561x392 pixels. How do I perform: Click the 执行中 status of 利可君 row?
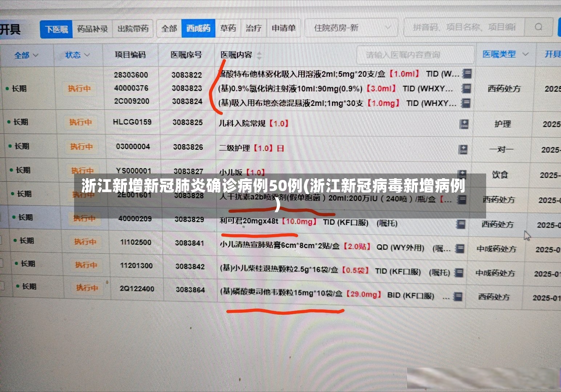pyautogui.click(x=84, y=218)
